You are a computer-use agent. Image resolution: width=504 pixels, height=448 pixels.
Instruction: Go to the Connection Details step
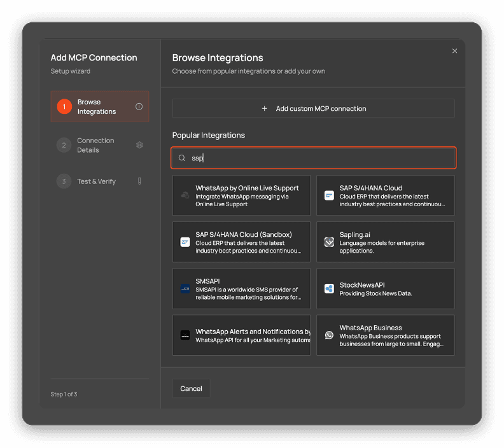tap(100, 145)
